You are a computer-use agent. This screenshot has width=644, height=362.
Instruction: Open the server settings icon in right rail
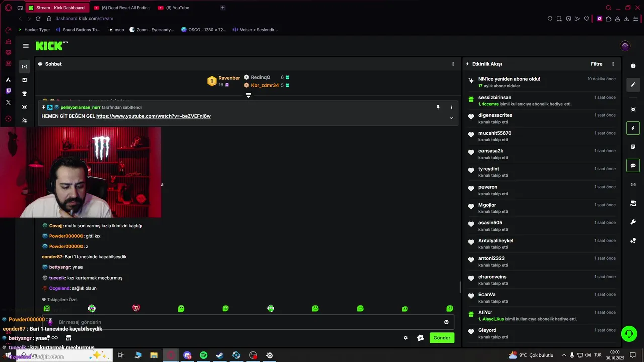(633, 203)
